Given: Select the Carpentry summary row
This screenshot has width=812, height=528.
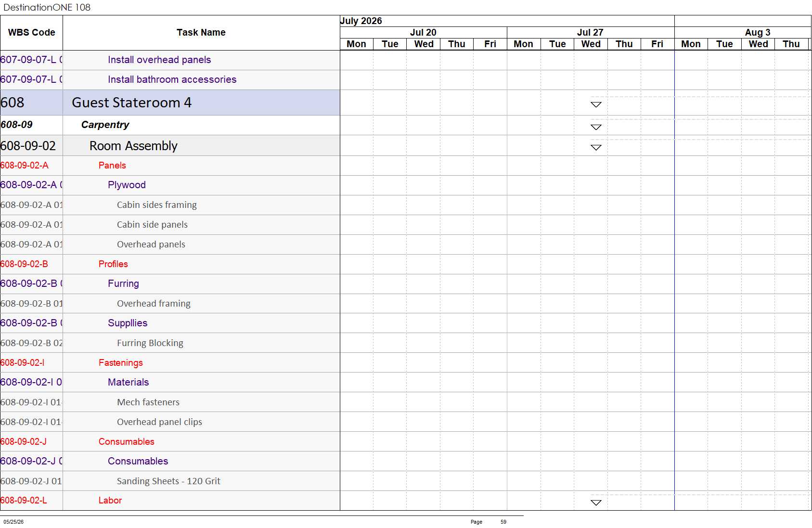Looking at the screenshot, I should [x=170, y=125].
